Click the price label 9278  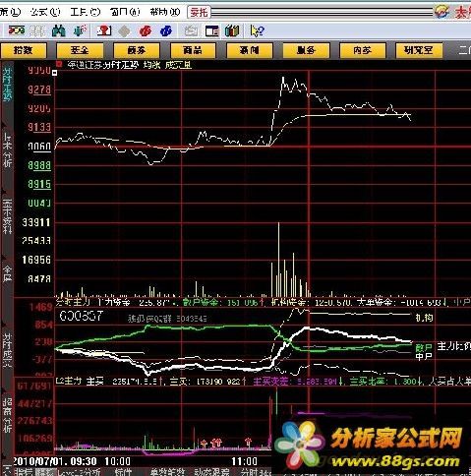(x=39, y=89)
